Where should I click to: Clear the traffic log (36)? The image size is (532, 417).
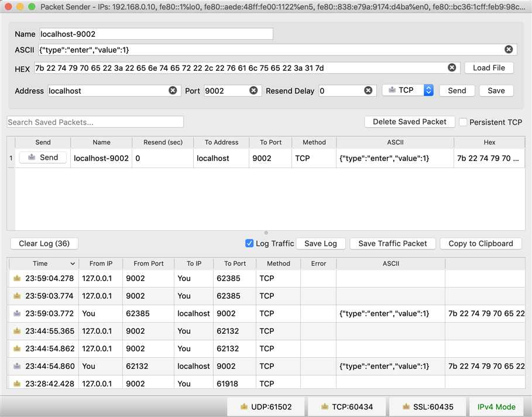point(44,244)
